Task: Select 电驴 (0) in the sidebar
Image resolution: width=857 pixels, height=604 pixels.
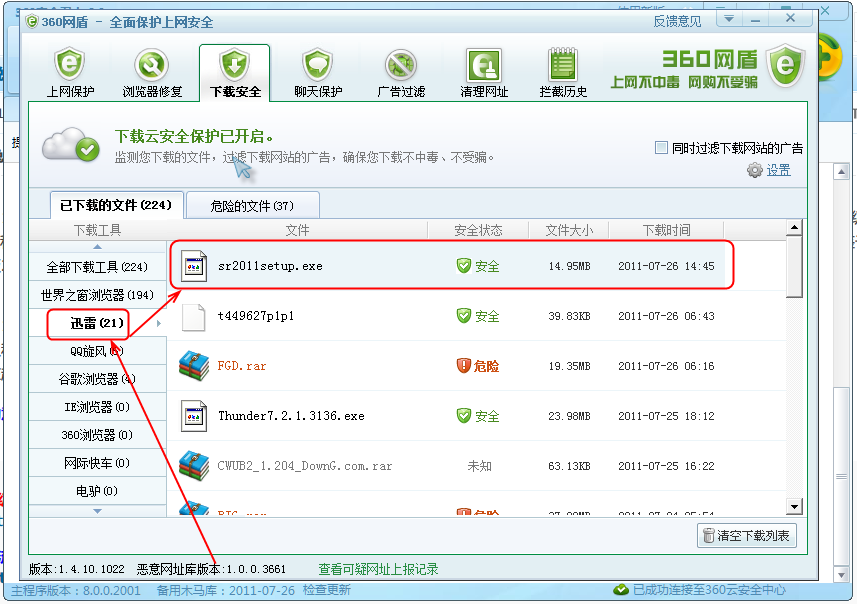Action: pos(97,491)
